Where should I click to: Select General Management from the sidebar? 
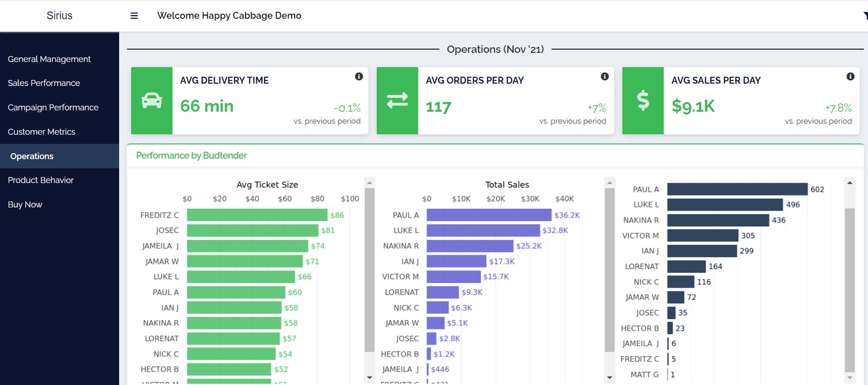coord(49,58)
